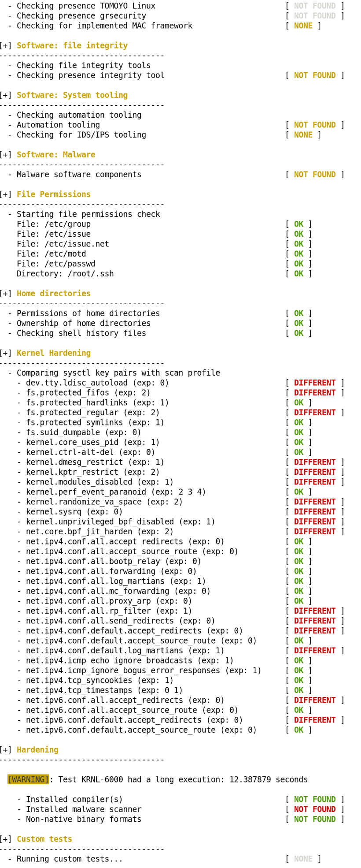Click DIFFERENT status for fs.protected_fifos

click(x=314, y=393)
